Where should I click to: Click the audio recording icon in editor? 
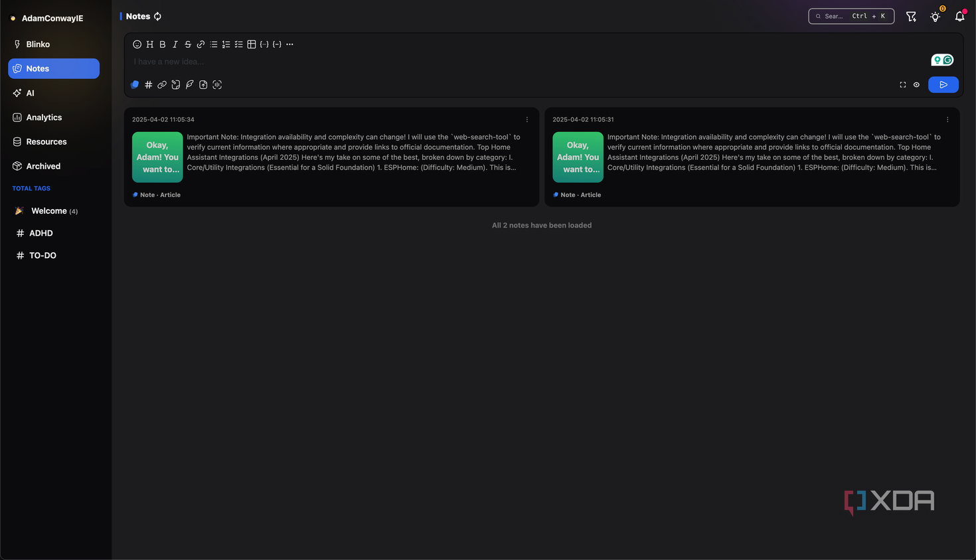pyautogui.click(x=217, y=85)
